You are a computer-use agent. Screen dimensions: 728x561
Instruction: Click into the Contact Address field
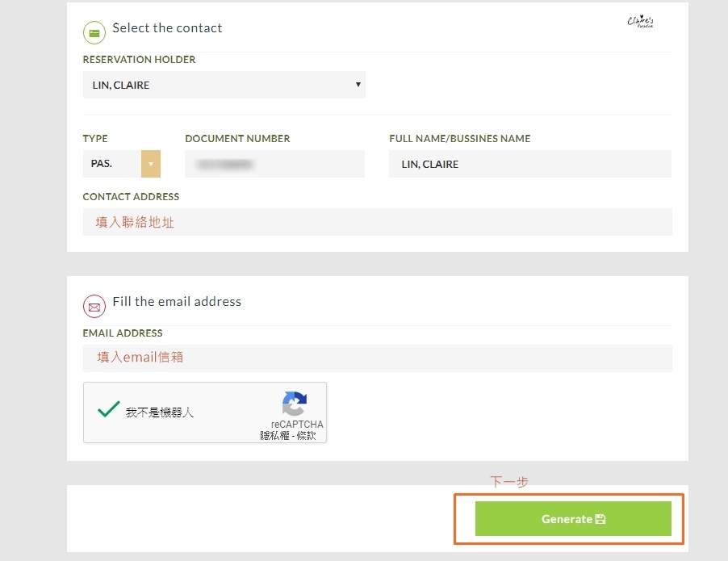[x=377, y=222]
